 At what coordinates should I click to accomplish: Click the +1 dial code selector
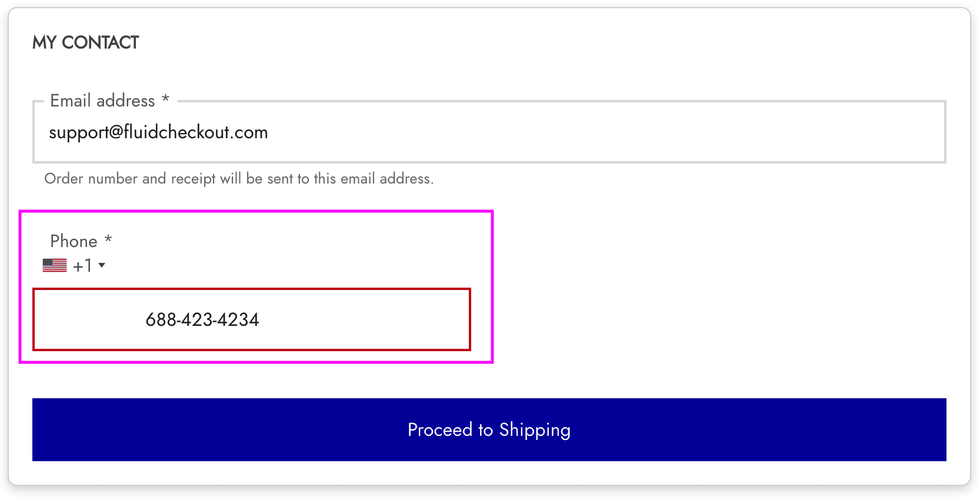[x=82, y=266]
